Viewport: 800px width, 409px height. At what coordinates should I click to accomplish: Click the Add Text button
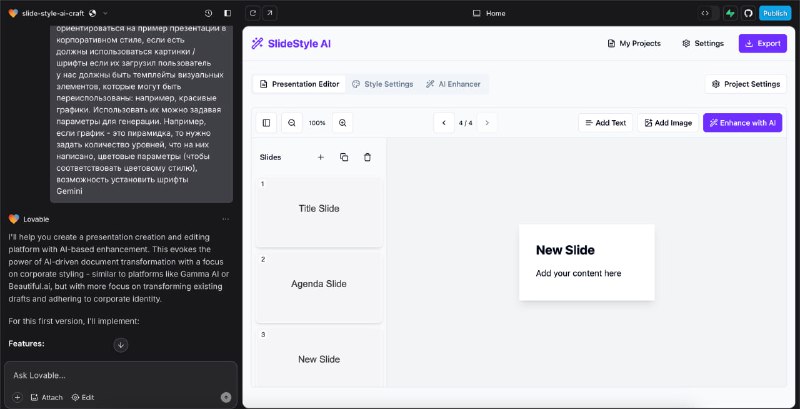[606, 123]
